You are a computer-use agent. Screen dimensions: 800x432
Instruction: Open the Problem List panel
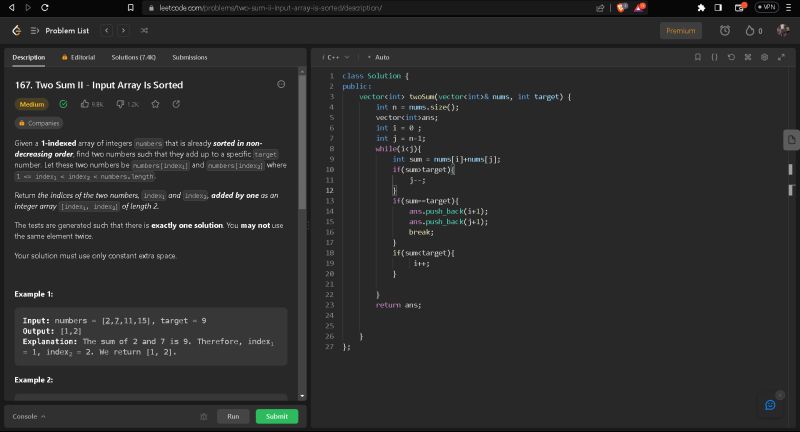(60, 31)
